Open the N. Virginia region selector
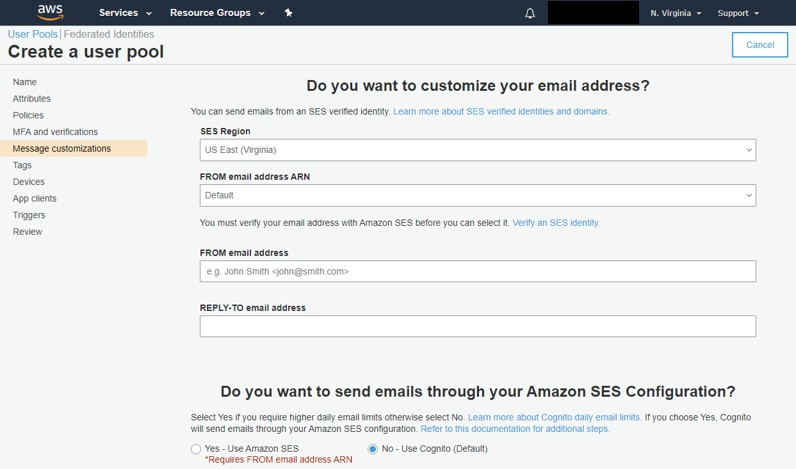Image resolution: width=796 pixels, height=469 pixels. tap(675, 13)
